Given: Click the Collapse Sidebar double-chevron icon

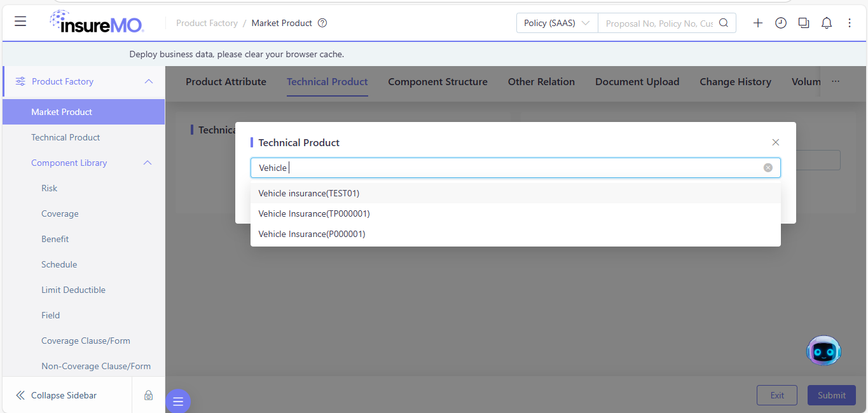Looking at the screenshot, I should [x=20, y=395].
